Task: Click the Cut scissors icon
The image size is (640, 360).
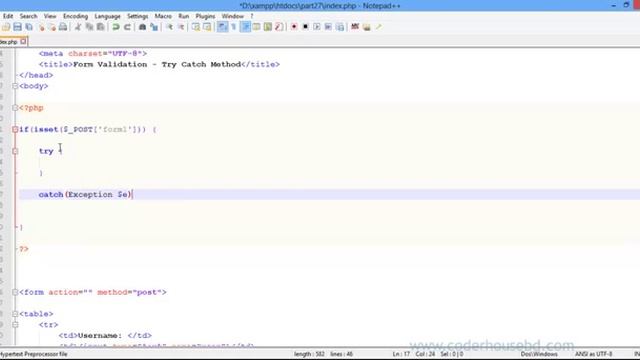Action: (x=78, y=27)
